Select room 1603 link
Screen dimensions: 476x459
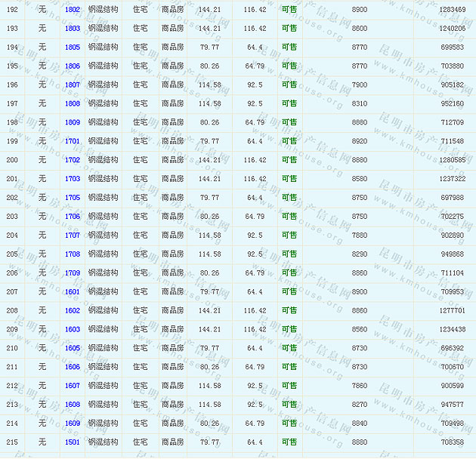click(x=73, y=329)
